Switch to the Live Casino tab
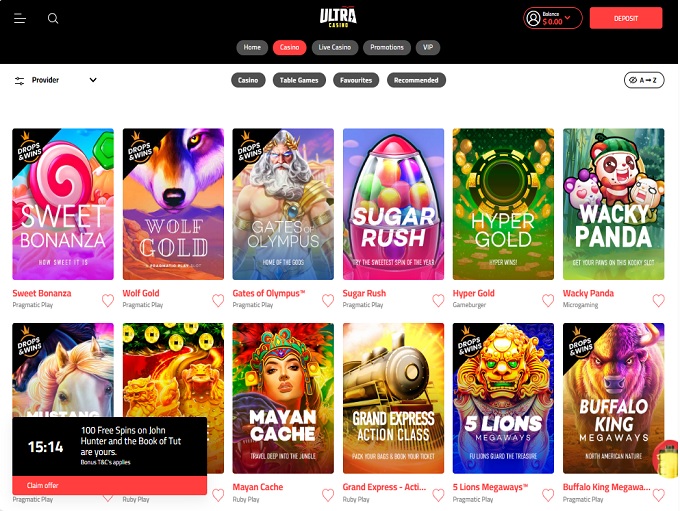The width and height of the screenshot is (680, 511). tap(334, 47)
